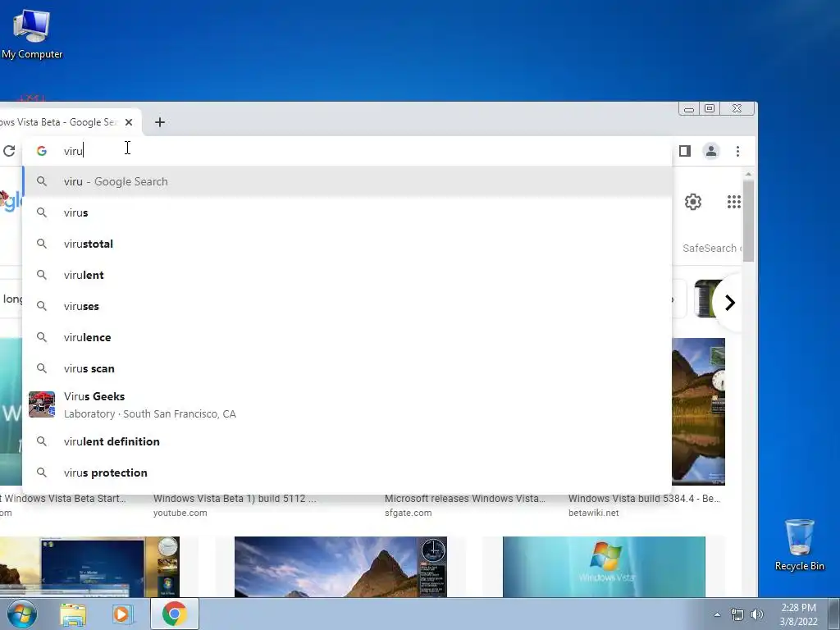Viewport: 840px width, 630px height.
Task: Open Chrome side panel icon
Action: (685, 151)
